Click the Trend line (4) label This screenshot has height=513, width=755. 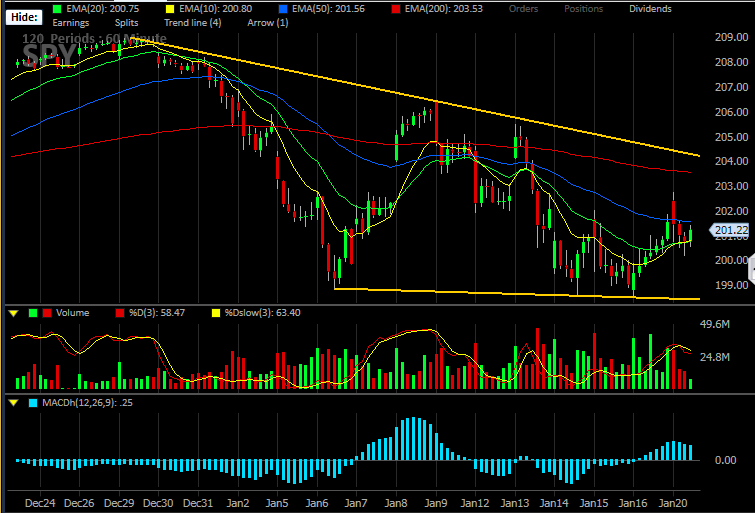coord(193,23)
